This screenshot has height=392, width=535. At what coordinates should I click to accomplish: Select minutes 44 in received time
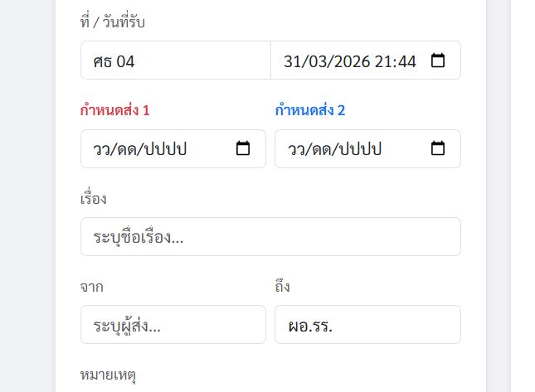[406, 61]
